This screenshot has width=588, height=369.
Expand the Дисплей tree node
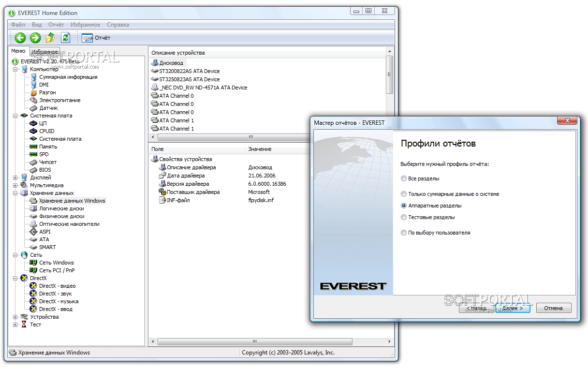pyautogui.click(x=15, y=177)
